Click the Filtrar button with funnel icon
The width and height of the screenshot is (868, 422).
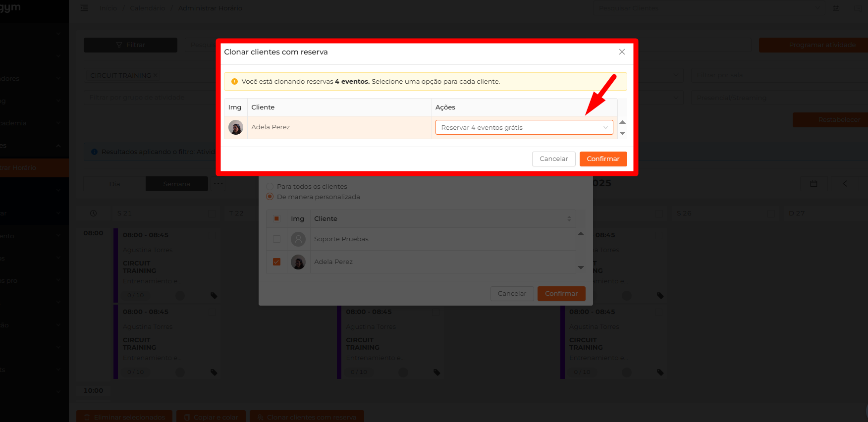130,45
